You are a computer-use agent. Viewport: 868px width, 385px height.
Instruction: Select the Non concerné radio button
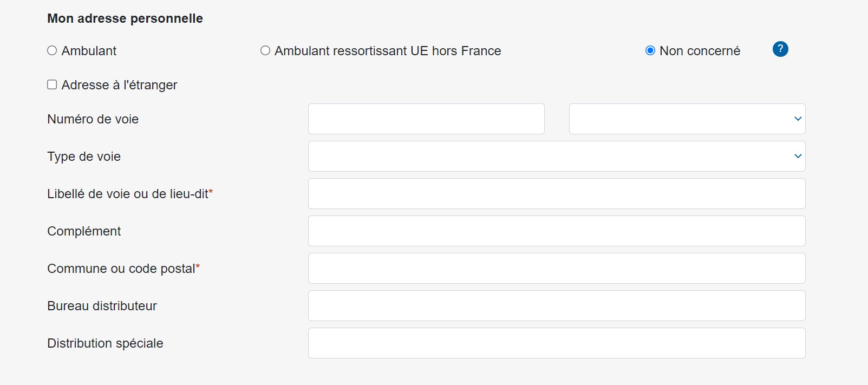tap(650, 50)
